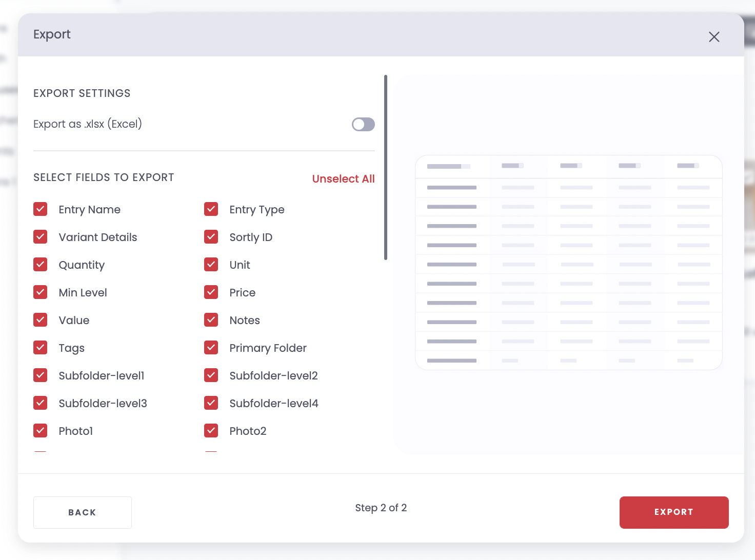Image resolution: width=755 pixels, height=560 pixels.
Task: Click the EXPORT button
Action: pyautogui.click(x=673, y=512)
